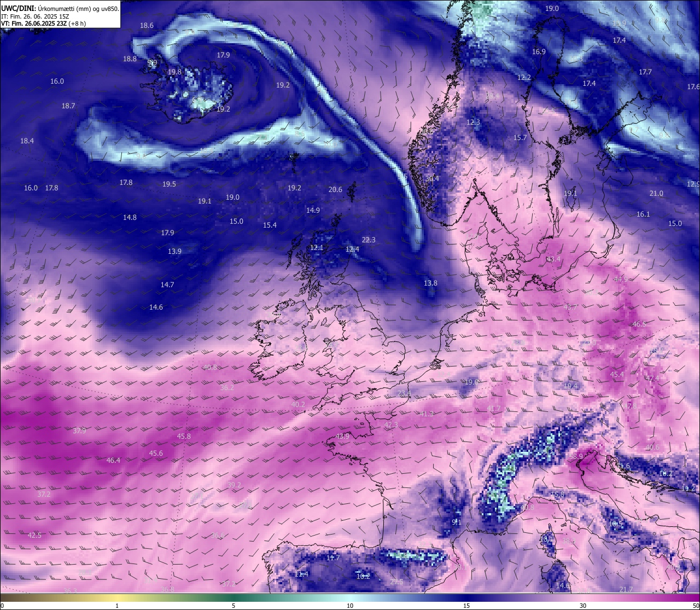The image size is (700, 610).
Task: Click the 9.1 value over southern France
Action: tap(457, 522)
